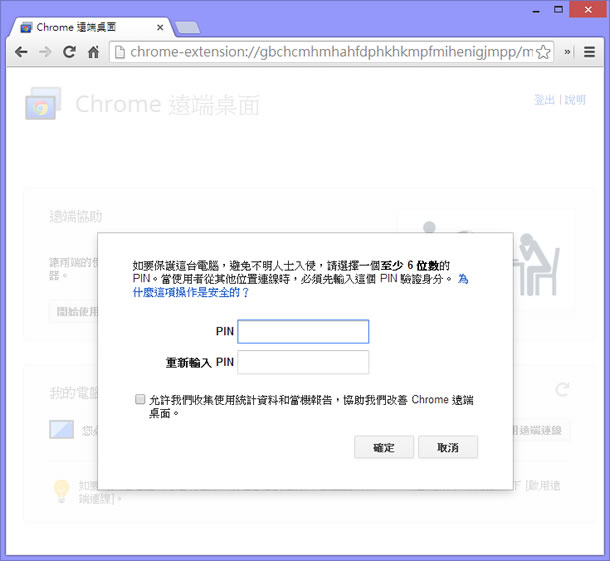Show hidden extensions with the chevron icon
Screen dimensions: 610x561
coord(567,52)
